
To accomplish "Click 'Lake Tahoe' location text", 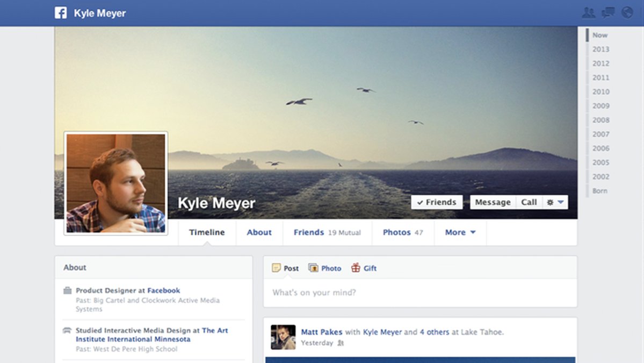I will tap(481, 332).
